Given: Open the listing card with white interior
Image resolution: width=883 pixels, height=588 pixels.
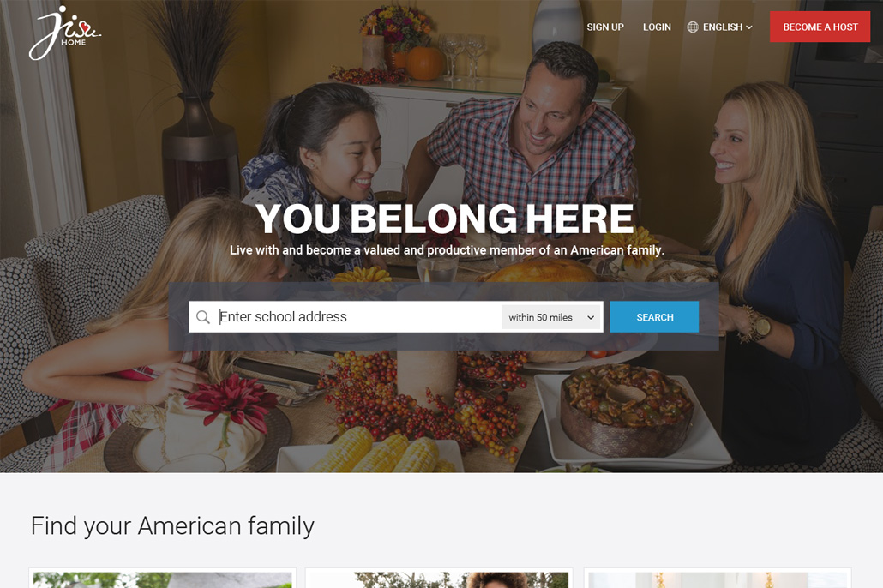Looking at the screenshot, I should pyautogui.click(x=718, y=579).
